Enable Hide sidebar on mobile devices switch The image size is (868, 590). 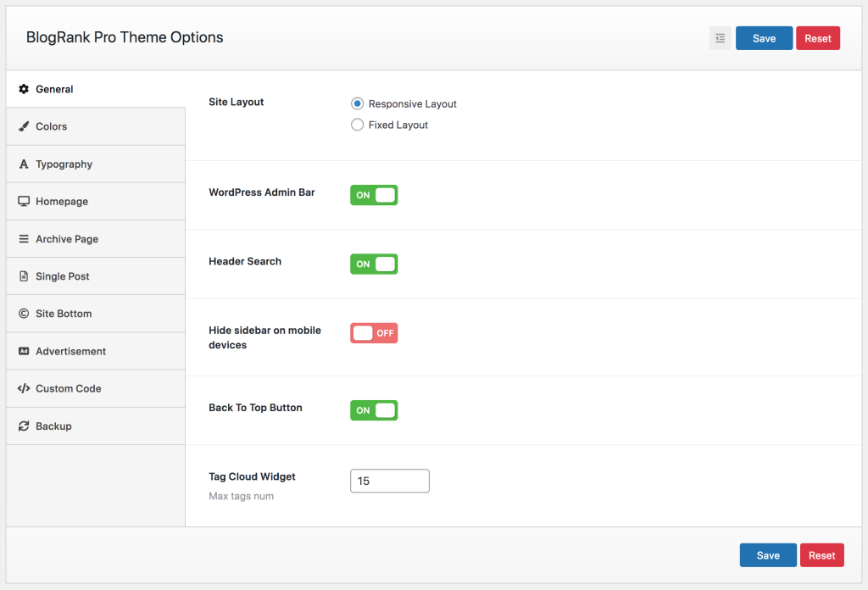pyautogui.click(x=374, y=333)
